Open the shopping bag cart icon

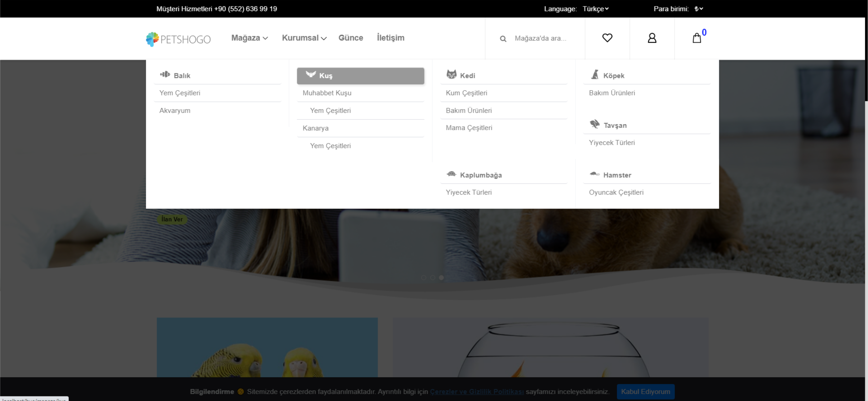point(697,38)
